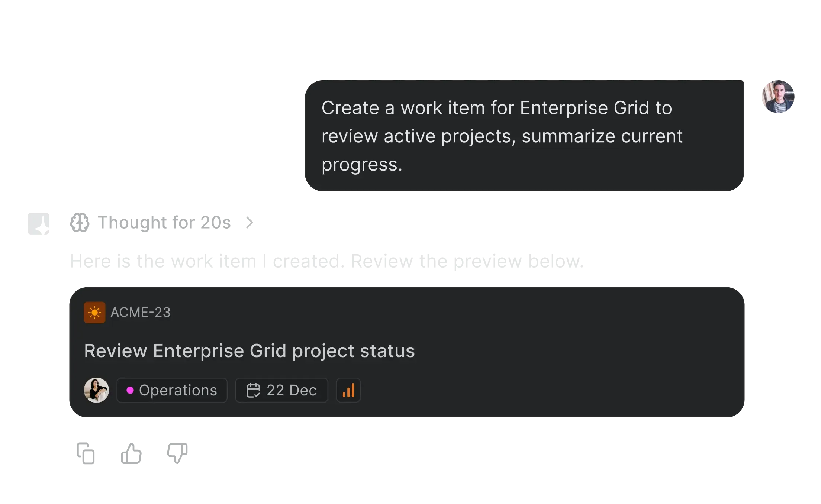Click the assignee avatar on the work item
The height and width of the screenshot is (504, 821).
point(95,390)
